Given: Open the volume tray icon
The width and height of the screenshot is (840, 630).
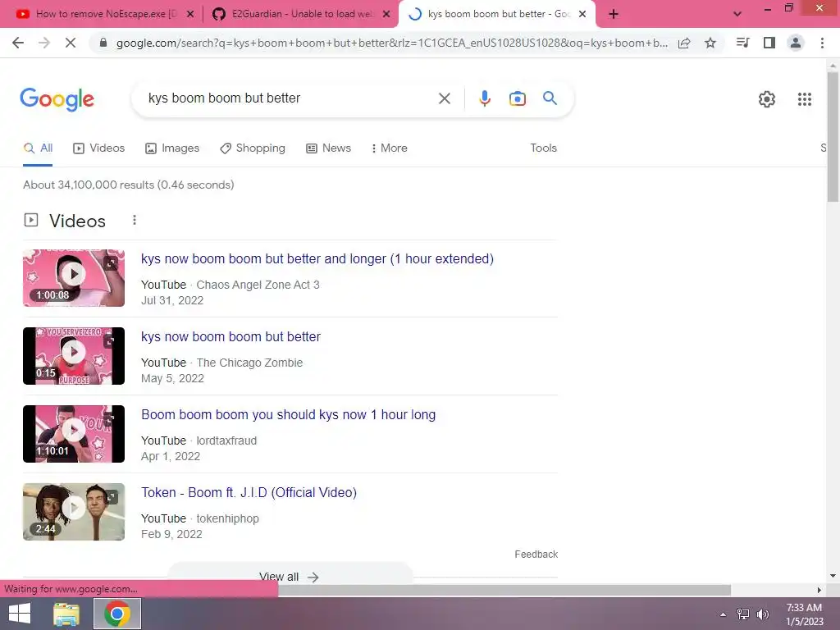Looking at the screenshot, I should click(762, 614).
